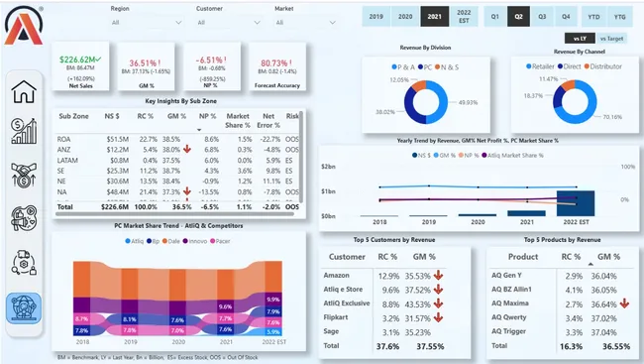Open the Market filter dropdown
Screen dimensions: 644x364
[x=305, y=23]
